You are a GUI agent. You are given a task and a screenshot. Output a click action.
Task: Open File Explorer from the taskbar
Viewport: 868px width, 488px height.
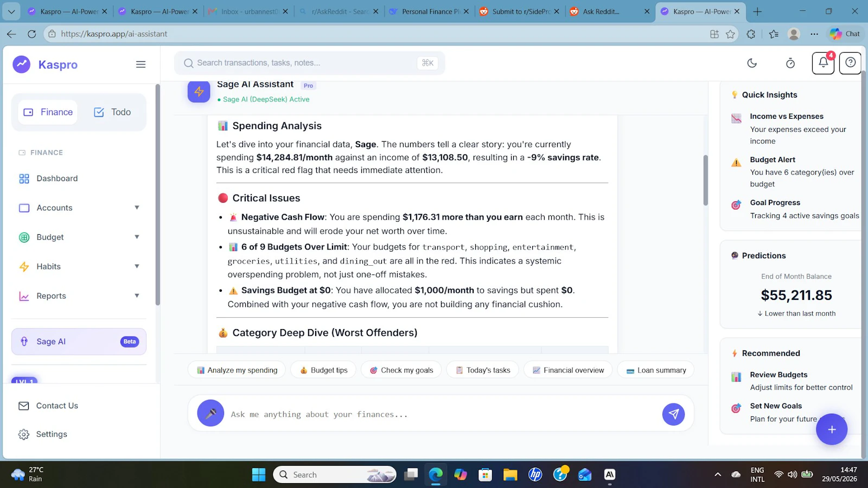point(510,475)
